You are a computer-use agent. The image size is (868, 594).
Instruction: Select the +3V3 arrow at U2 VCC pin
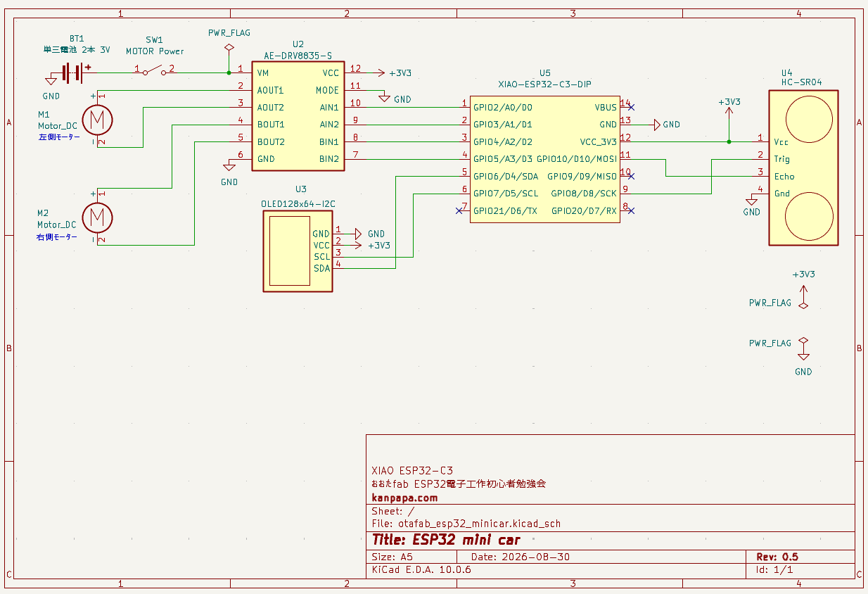(x=381, y=72)
